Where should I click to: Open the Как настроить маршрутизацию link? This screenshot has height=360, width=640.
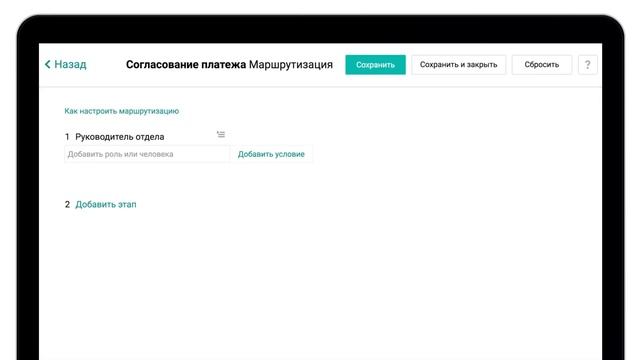click(x=122, y=111)
